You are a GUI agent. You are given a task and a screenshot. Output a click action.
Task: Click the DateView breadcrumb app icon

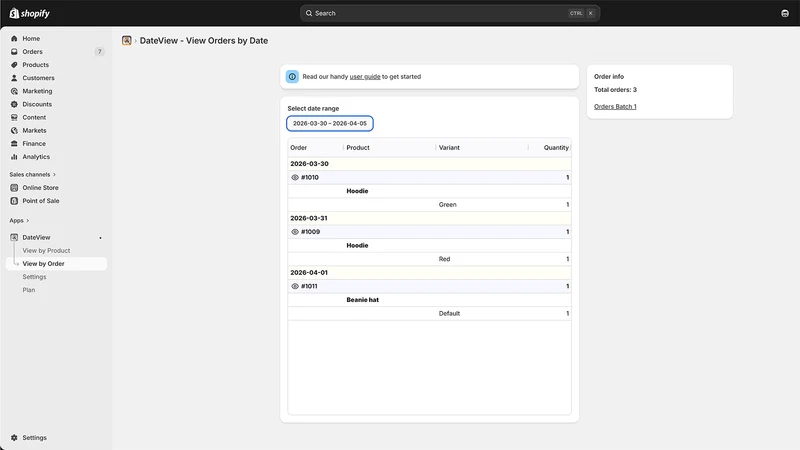click(127, 40)
